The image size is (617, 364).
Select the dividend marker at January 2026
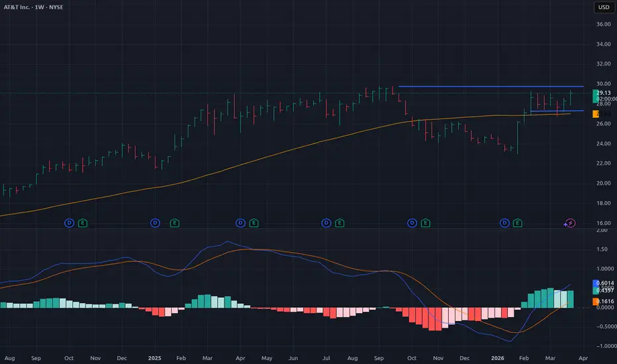tap(504, 223)
